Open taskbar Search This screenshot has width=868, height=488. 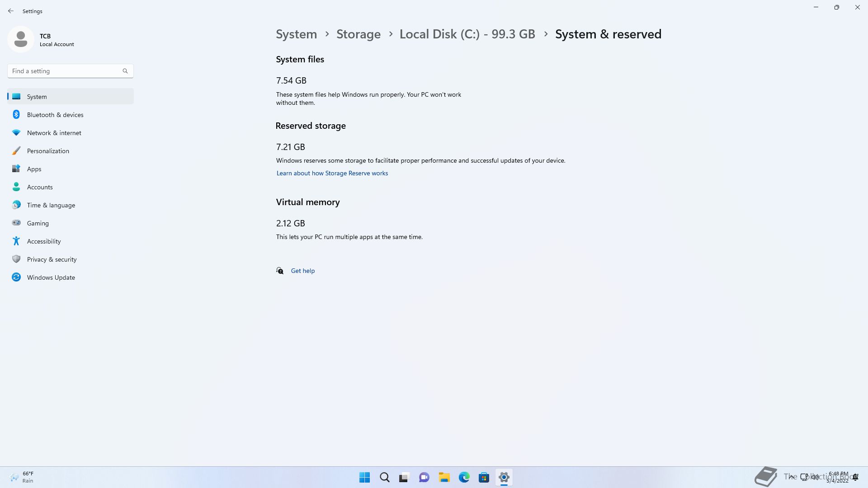(x=384, y=477)
